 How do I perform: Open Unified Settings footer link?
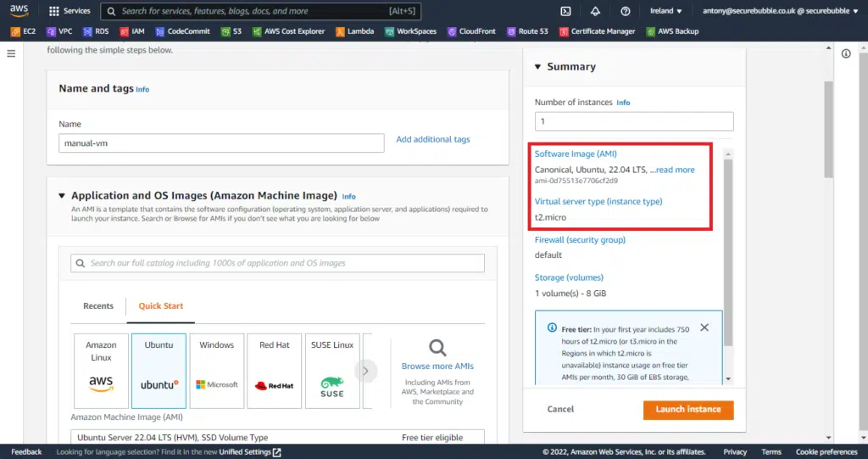tap(250, 452)
